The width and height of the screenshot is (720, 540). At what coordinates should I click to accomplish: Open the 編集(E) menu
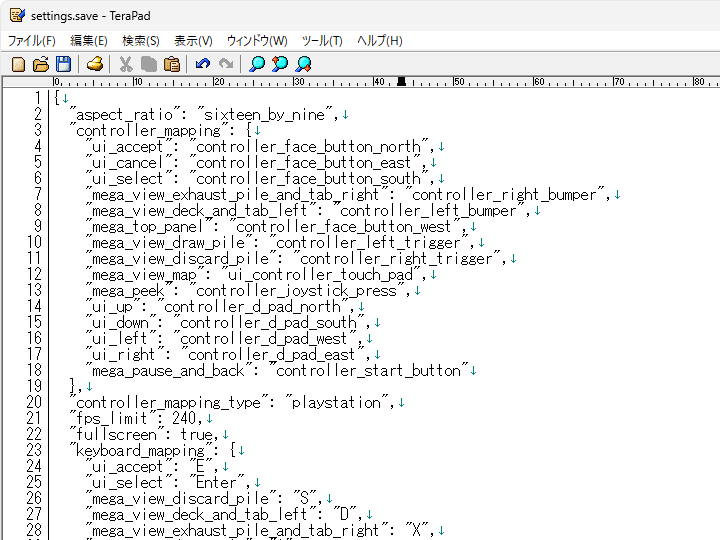(x=88, y=41)
